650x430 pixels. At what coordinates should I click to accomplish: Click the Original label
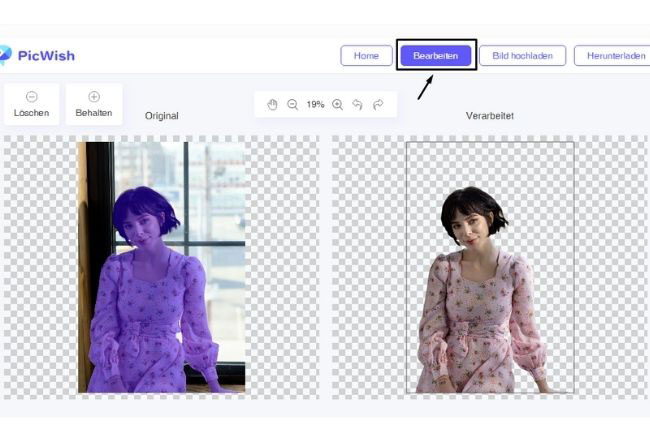(162, 116)
